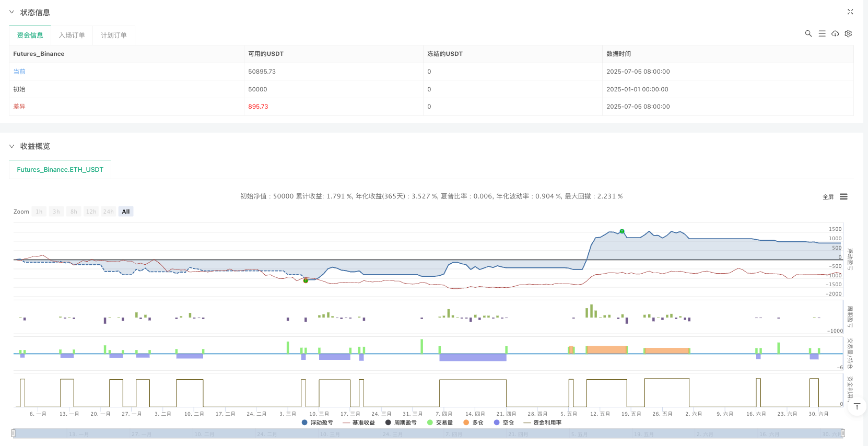Click the left handle of chart navigator
This screenshot has height=446, width=868.
click(14, 433)
